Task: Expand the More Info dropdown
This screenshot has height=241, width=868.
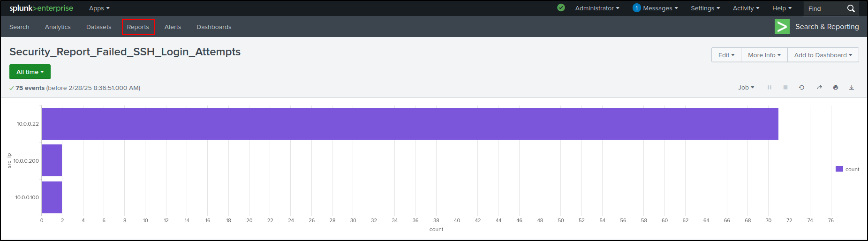Action: (x=764, y=55)
